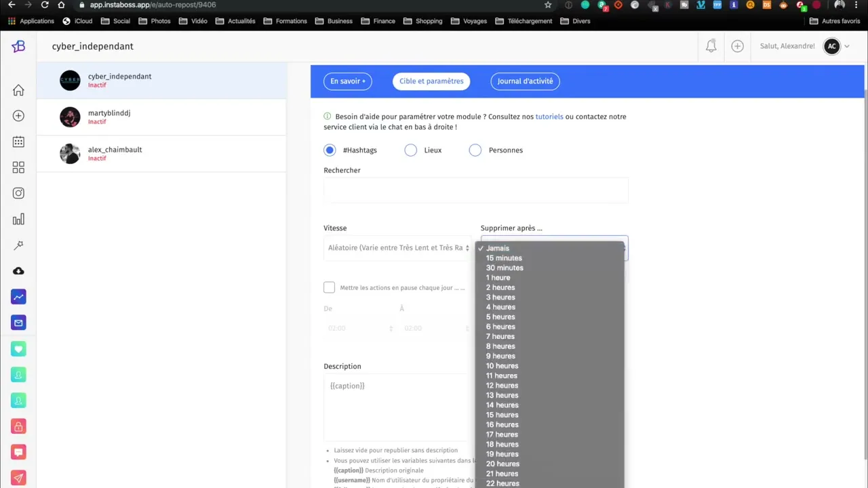Enable pause actions each day checkbox
This screenshot has height=488, width=868.
pos(330,287)
